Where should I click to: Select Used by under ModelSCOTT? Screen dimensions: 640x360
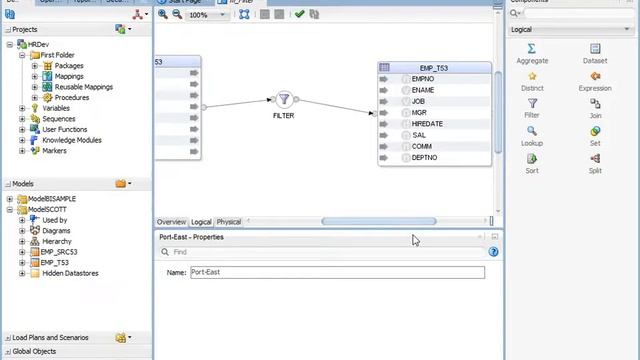pos(55,220)
